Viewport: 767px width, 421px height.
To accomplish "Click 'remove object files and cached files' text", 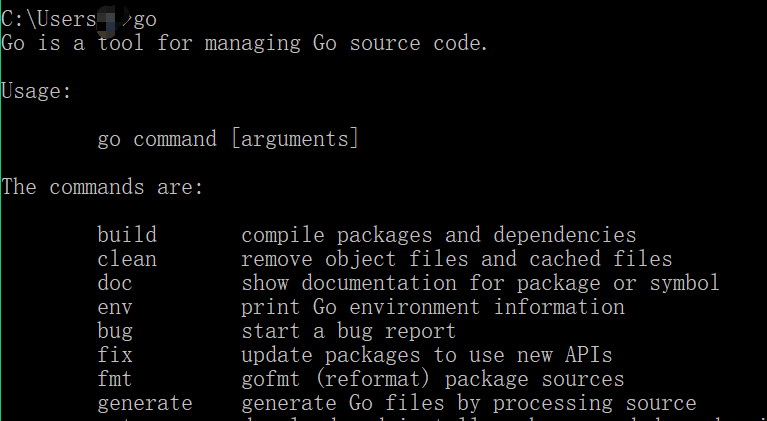I will coord(457,259).
